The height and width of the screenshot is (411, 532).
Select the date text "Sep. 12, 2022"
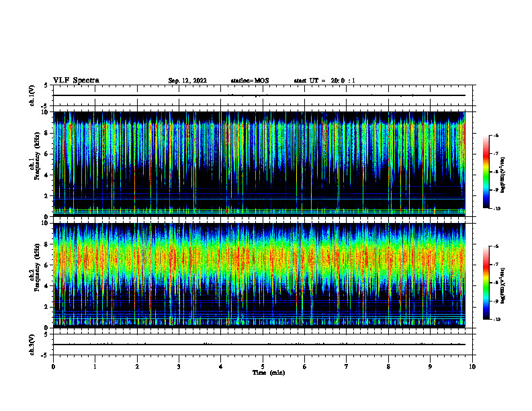click(187, 81)
